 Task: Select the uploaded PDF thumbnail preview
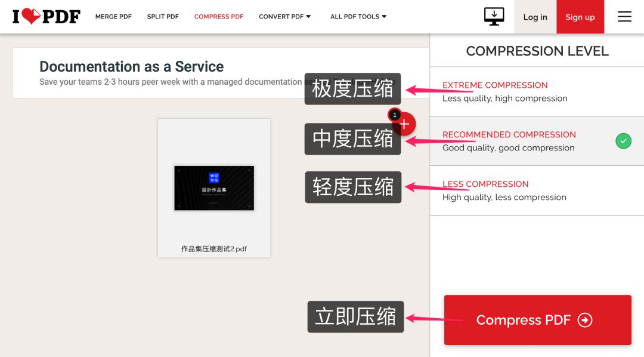click(x=214, y=188)
